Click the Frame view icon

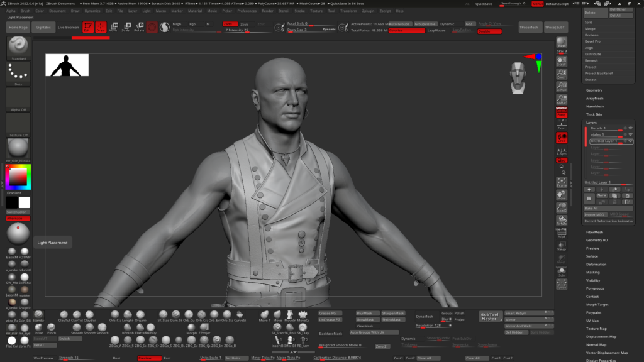pyautogui.click(x=562, y=183)
